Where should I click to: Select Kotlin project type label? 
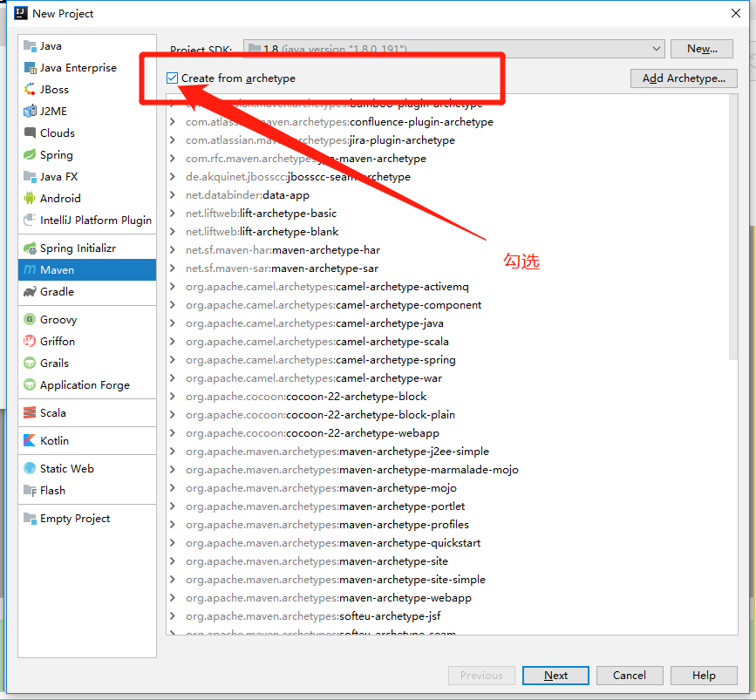54,440
